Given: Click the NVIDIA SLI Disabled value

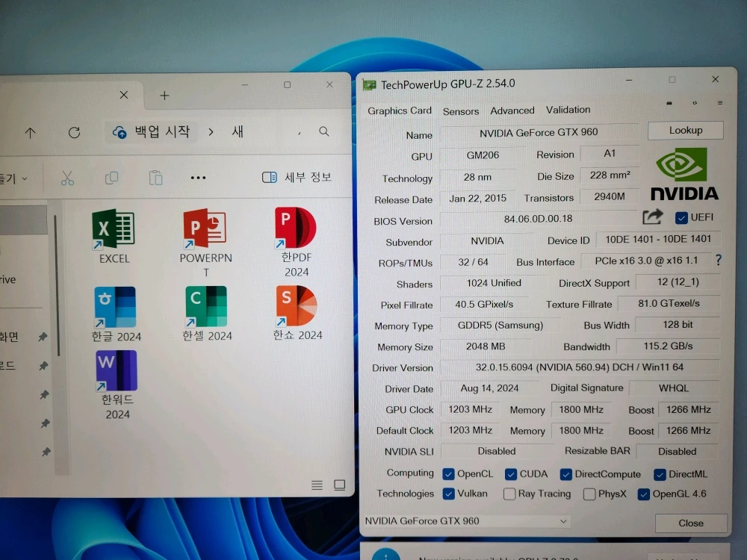Looking at the screenshot, I should [497, 451].
